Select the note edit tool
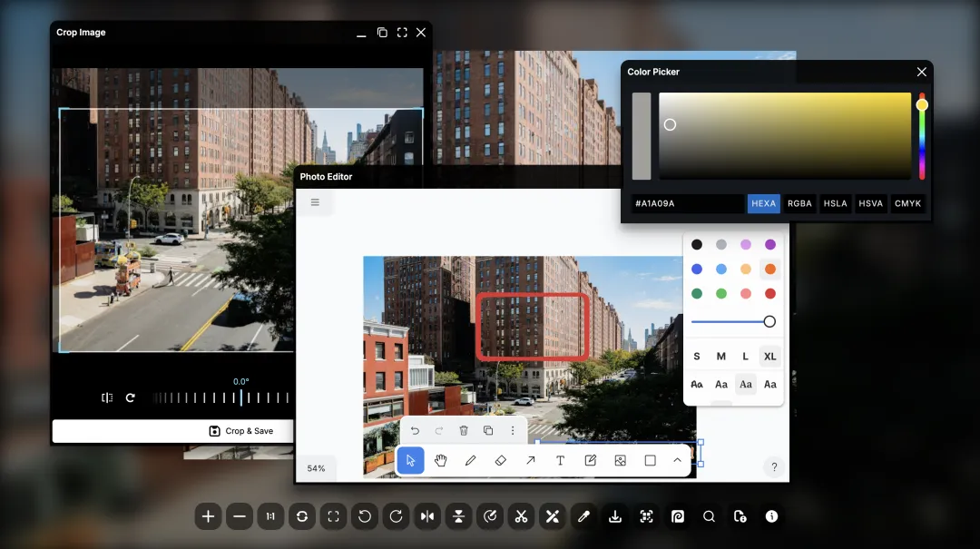 pyautogui.click(x=590, y=461)
